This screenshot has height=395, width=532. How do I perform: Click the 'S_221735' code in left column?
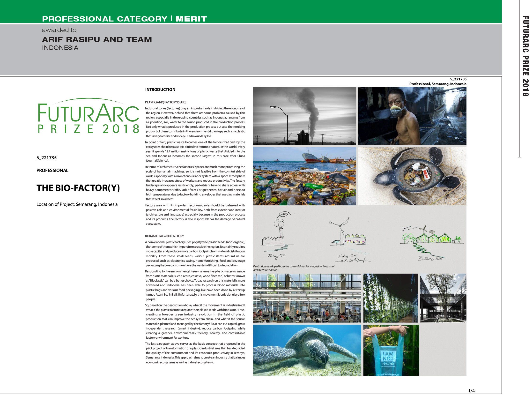tap(47, 158)
